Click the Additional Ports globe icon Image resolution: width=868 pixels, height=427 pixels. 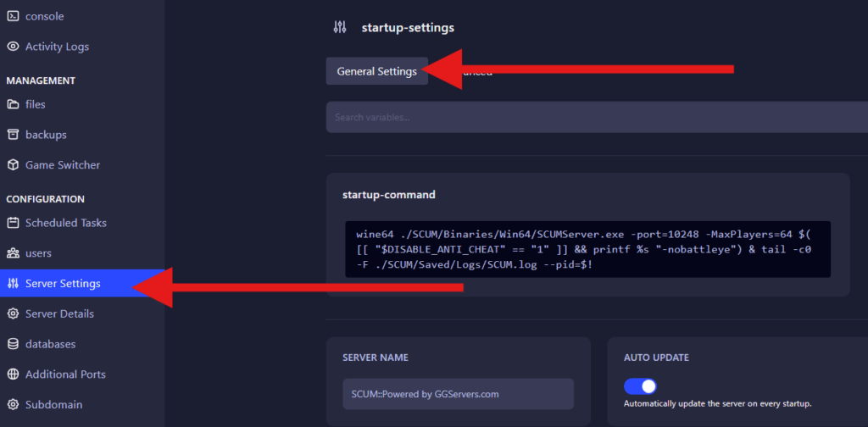pyautogui.click(x=13, y=374)
